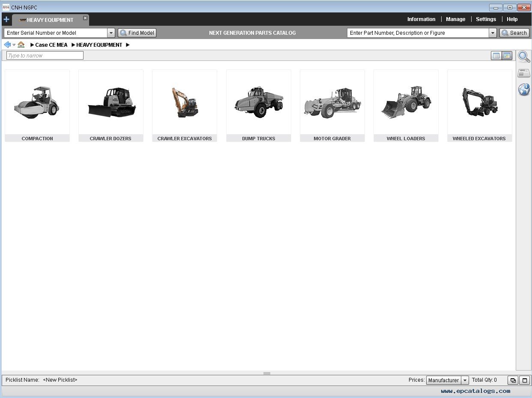The height and width of the screenshot is (398, 532).
Task: Switch to thumbnail grid view
Action: tap(507, 55)
